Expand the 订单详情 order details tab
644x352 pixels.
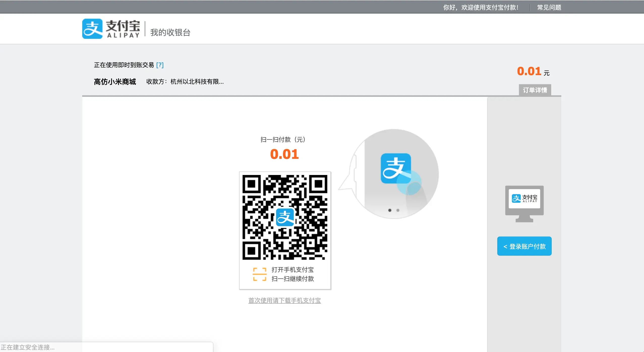[x=535, y=90]
